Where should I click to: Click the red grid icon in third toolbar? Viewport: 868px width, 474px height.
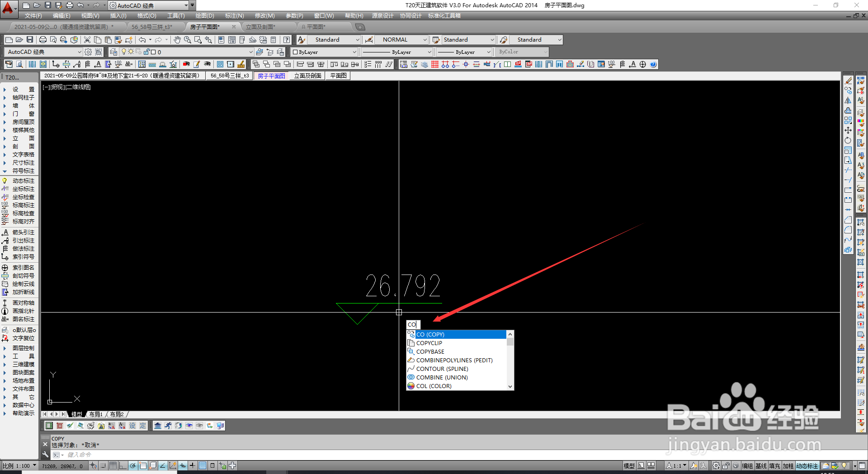tap(435, 64)
